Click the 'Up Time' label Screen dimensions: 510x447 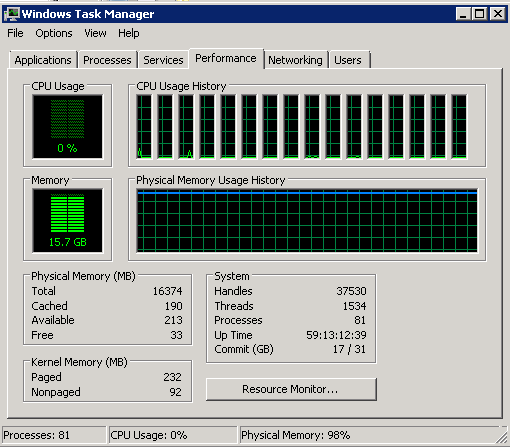233,335
